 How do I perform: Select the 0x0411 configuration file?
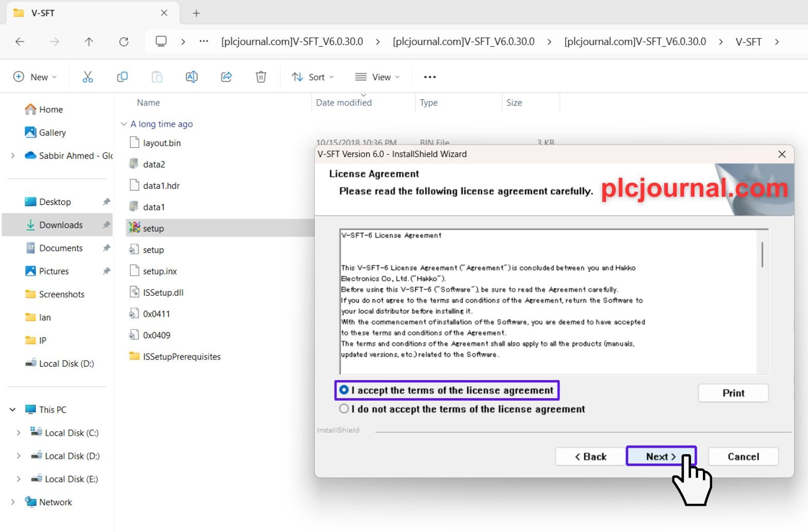[149, 314]
